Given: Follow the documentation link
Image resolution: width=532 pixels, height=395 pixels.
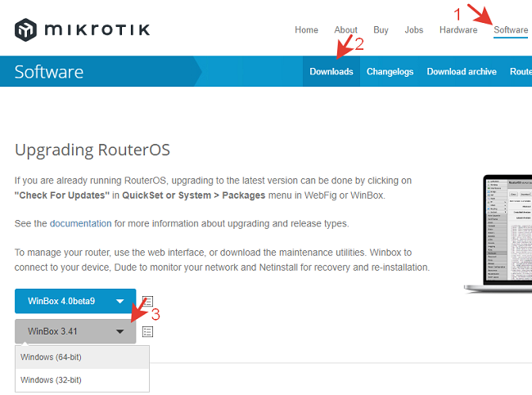Looking at the screenshot, I should pos(81,224).
